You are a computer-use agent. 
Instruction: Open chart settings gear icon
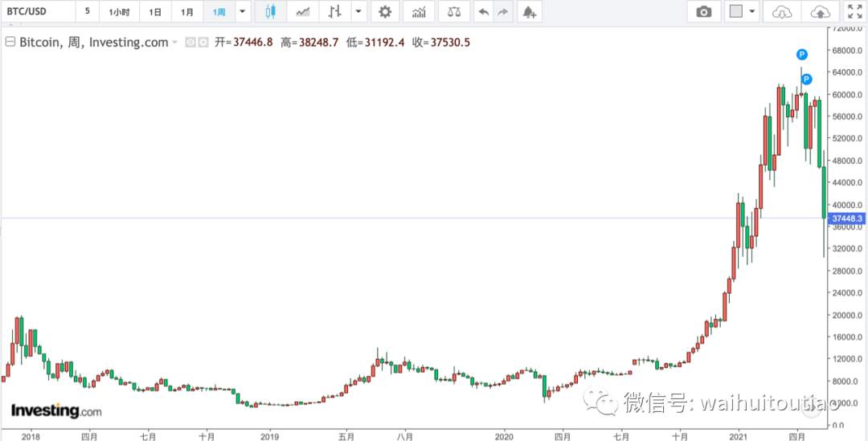[x=385, y=11]
